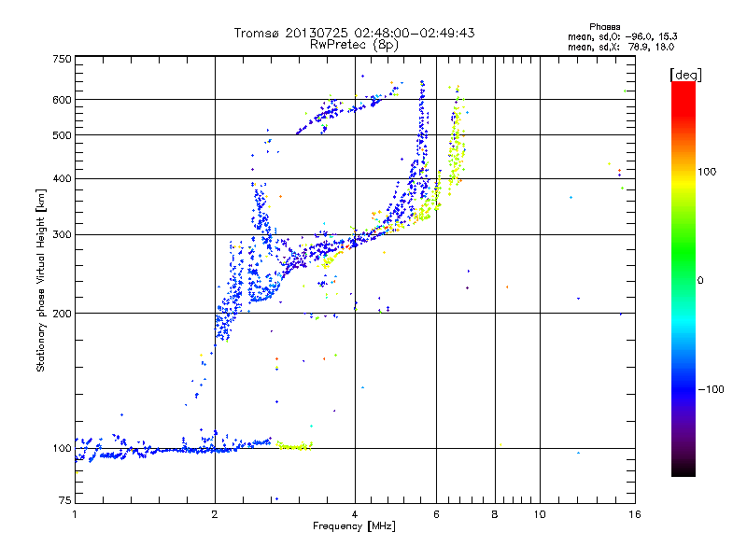The image size is (747, 560).
Task: Click the yellow-green X-mode trace above 6 MHz
Action: click(x=456, y=143)
